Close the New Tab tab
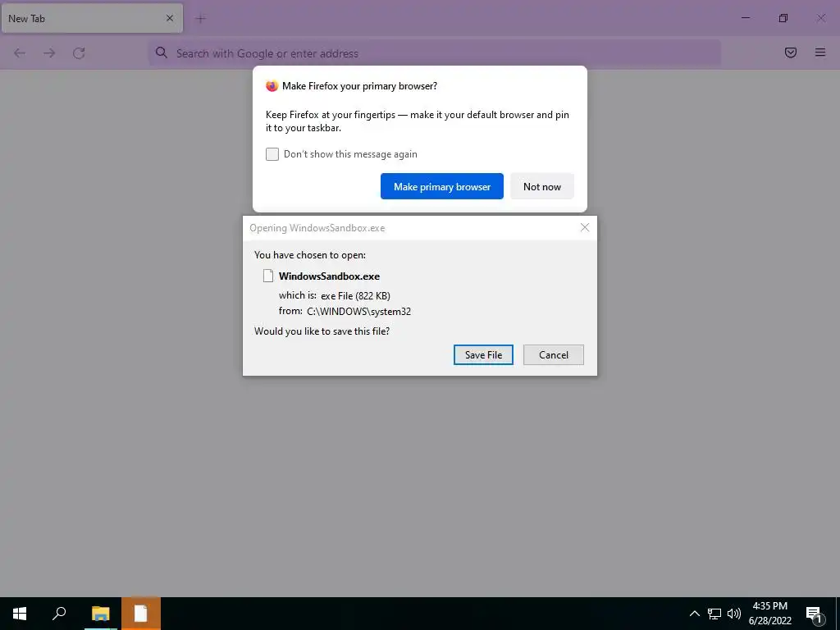 click(170, 18)
